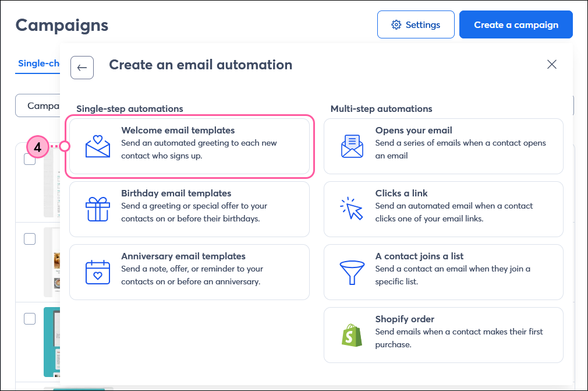Screen dimensions: 588x391
Task: Select the Birthday gift box icon
Action: pos(98,209)
